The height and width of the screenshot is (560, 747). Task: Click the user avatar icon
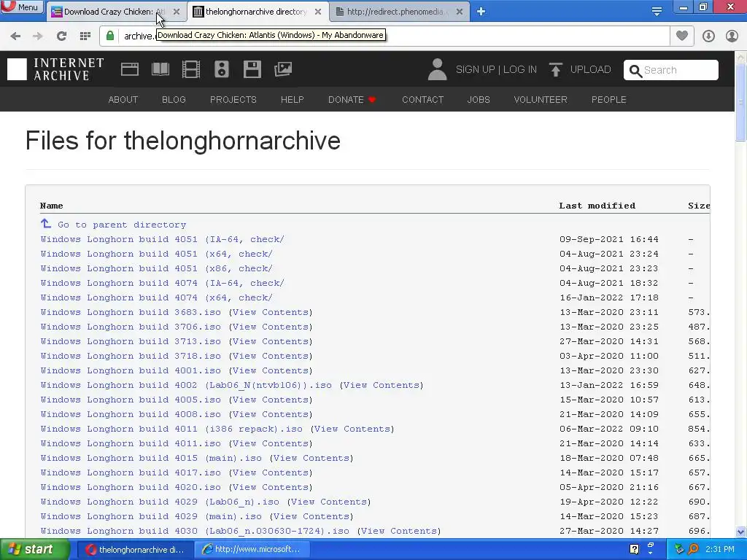point(438,69)
